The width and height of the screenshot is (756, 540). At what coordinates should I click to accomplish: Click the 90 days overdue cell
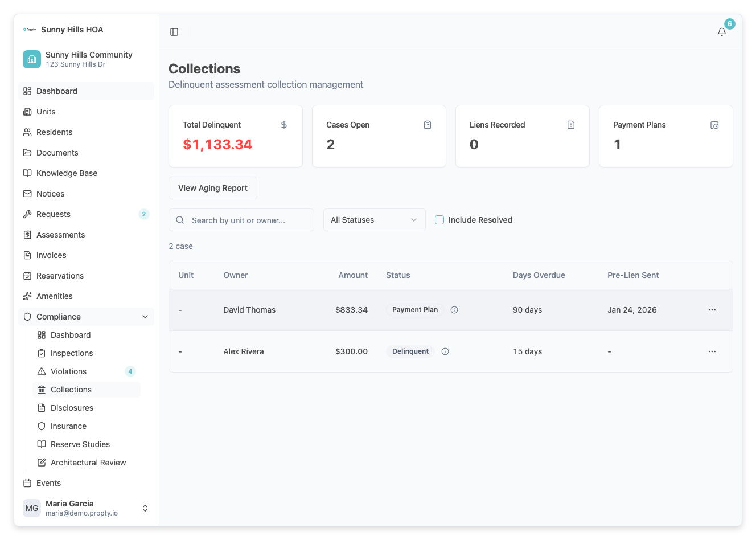527,310
